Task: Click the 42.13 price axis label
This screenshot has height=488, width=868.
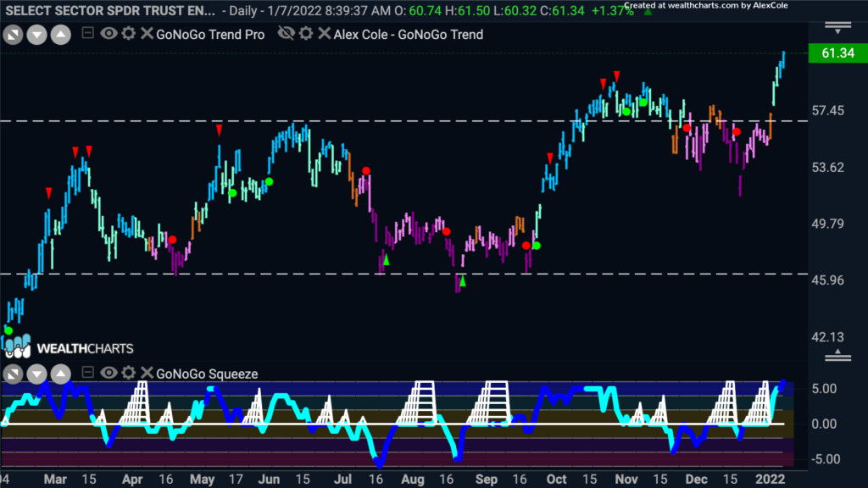Action: [827, 337]
